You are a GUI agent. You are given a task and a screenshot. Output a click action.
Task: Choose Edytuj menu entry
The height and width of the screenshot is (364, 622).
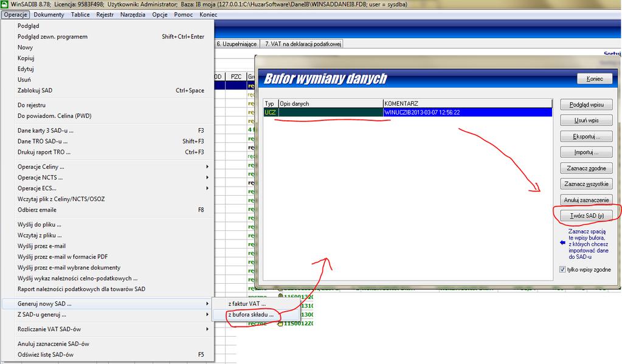pyautogui.click(x=108, y=69)
